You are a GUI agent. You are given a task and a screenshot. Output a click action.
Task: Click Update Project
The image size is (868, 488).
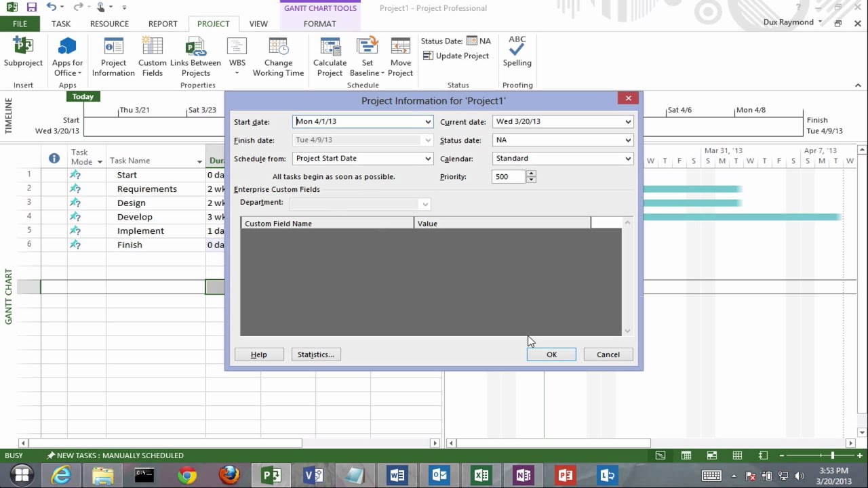coord(456,56)
